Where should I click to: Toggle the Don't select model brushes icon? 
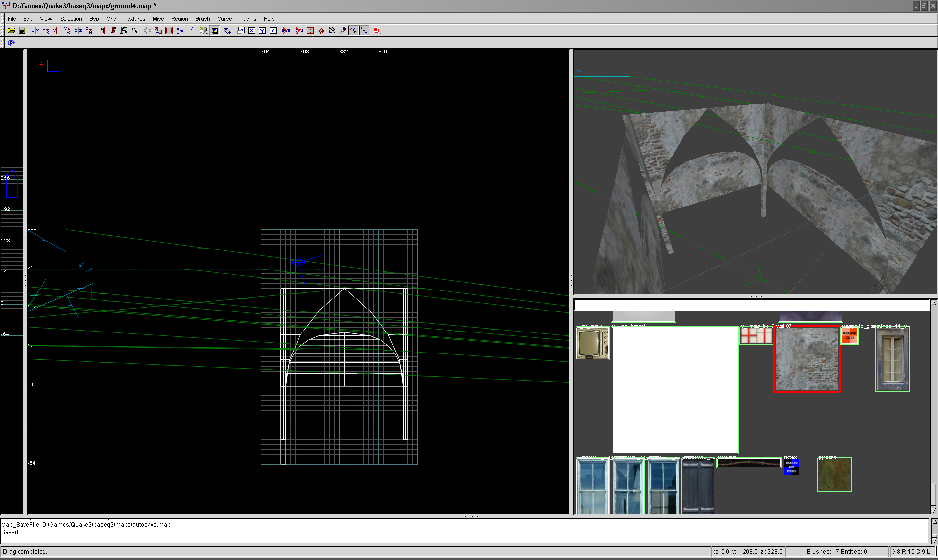[286, 30]
